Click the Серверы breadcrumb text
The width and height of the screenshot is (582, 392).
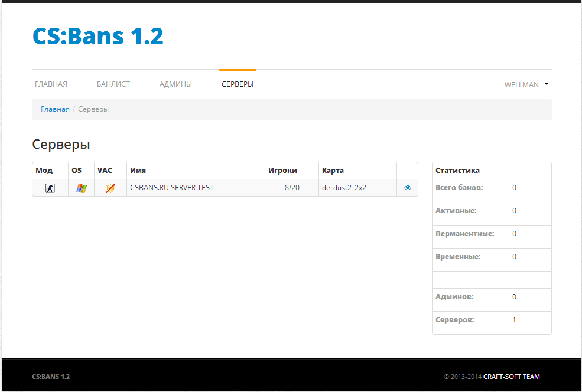[x=93, y=109]
